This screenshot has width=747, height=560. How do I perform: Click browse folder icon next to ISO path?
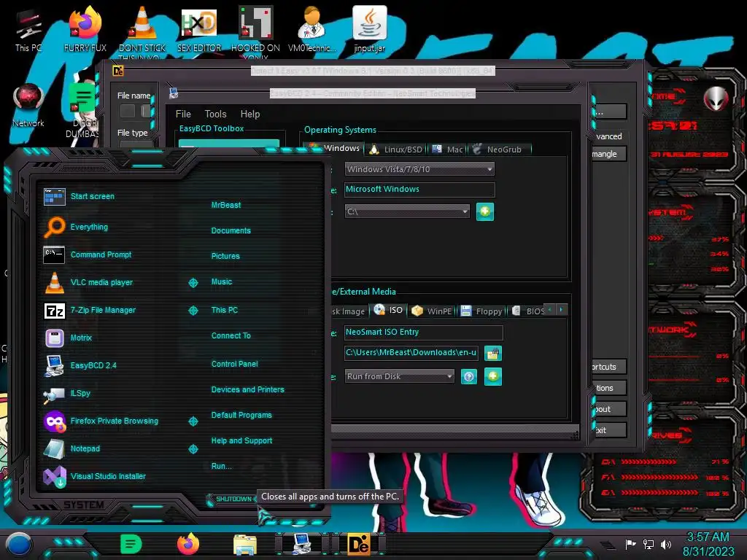point(492,354)
